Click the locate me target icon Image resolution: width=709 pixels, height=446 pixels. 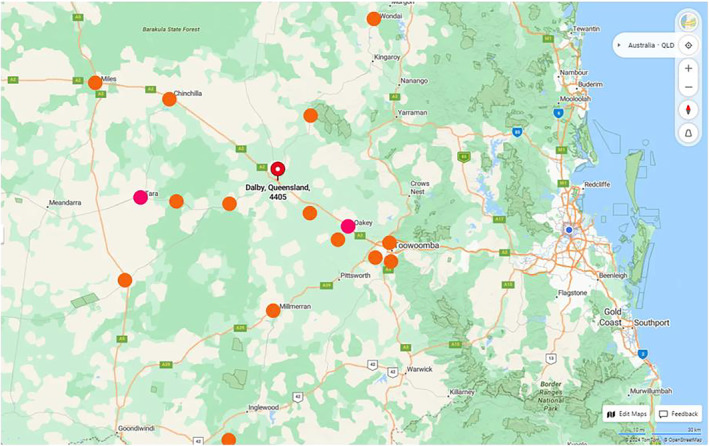tap(688, 45)
